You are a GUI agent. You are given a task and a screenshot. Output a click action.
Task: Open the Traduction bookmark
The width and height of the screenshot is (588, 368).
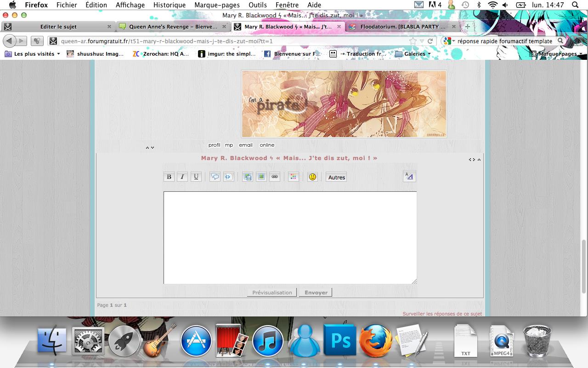pyautogui.click(x=358, y=54)
